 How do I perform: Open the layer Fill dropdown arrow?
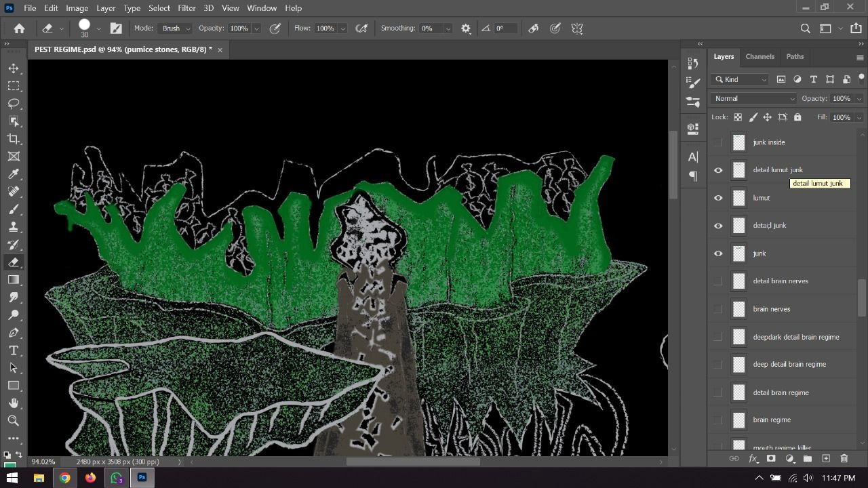[x=859, y=117]
